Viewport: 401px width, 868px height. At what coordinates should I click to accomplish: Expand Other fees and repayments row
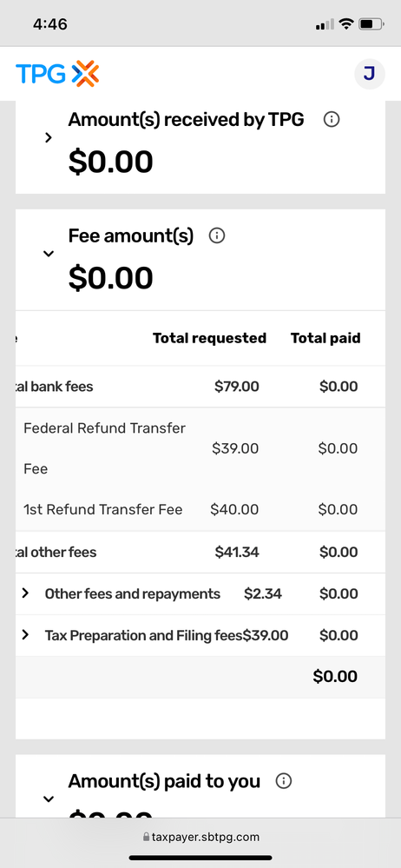click(x=25, y=593)
